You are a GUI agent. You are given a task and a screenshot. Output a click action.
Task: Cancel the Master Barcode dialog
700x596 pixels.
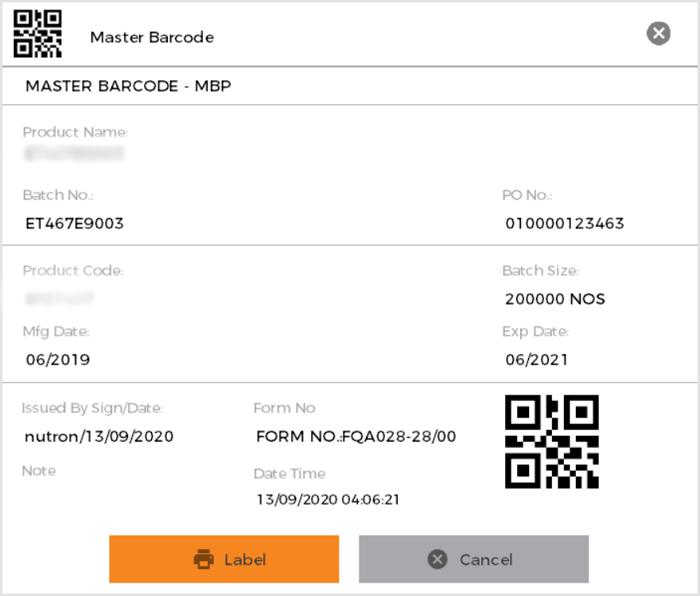[x=473, y=559]
